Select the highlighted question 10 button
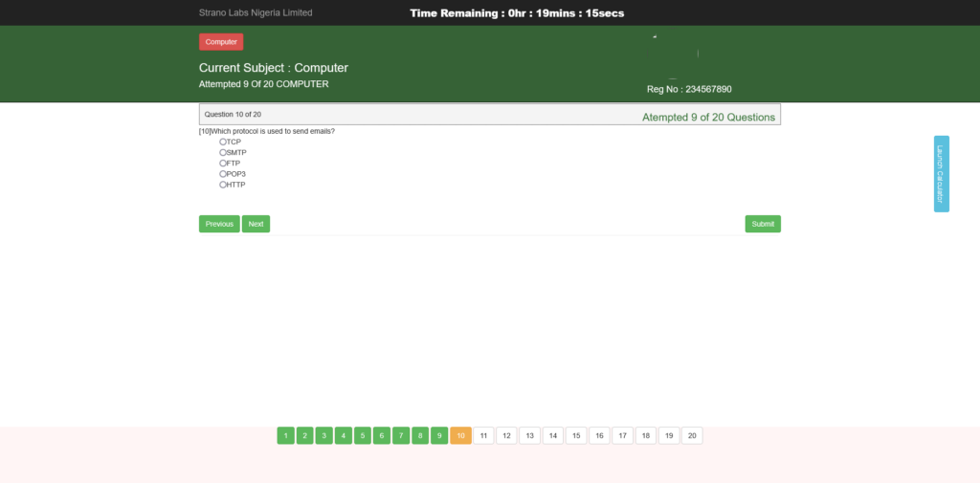This screenshot has width=980, height=483. point(460,435)
